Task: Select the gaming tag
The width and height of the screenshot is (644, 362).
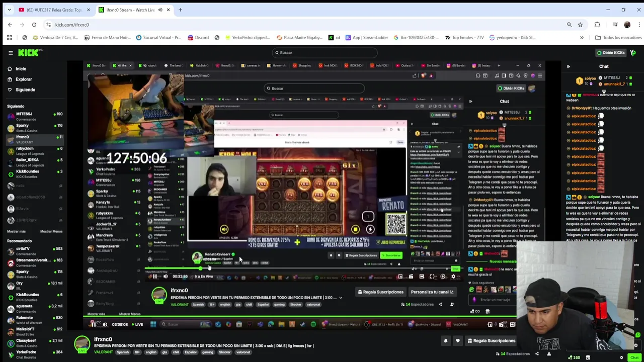Action: point(207,352)
